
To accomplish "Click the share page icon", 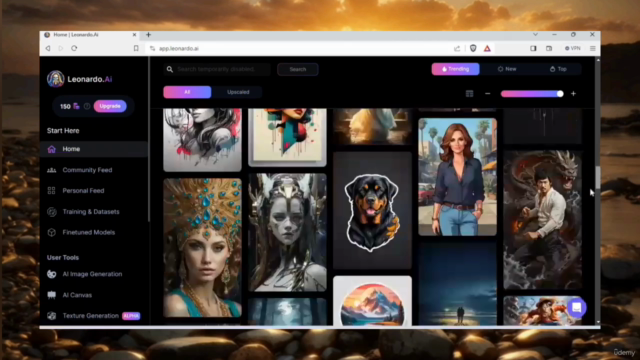I will (457, 49).
